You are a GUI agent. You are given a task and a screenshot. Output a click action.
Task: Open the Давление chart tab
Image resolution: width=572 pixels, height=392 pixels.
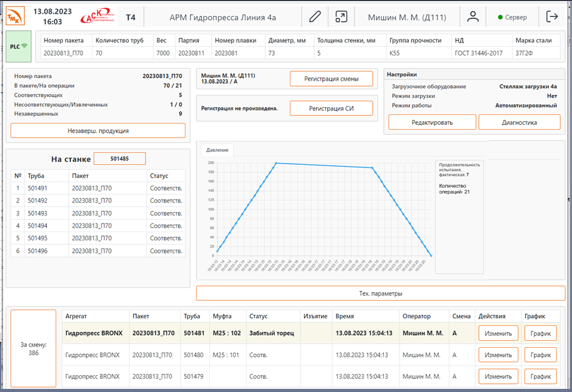[x=217, y=150]
